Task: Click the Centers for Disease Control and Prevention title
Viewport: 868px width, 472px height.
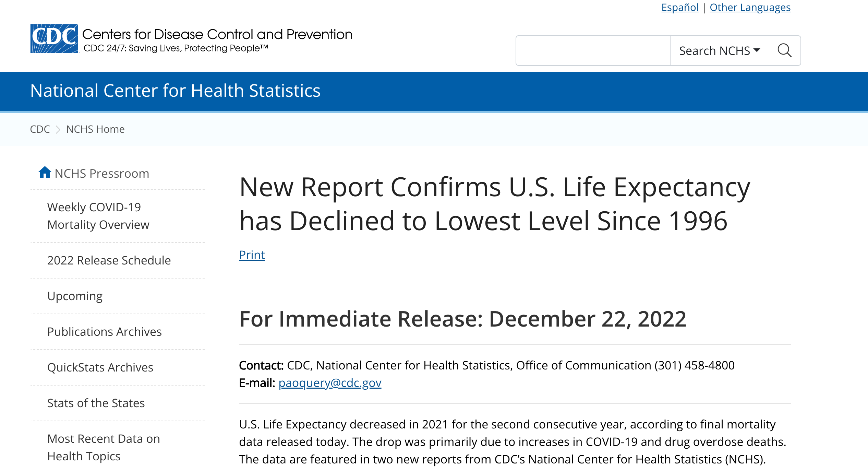Action: pos(217,34)
